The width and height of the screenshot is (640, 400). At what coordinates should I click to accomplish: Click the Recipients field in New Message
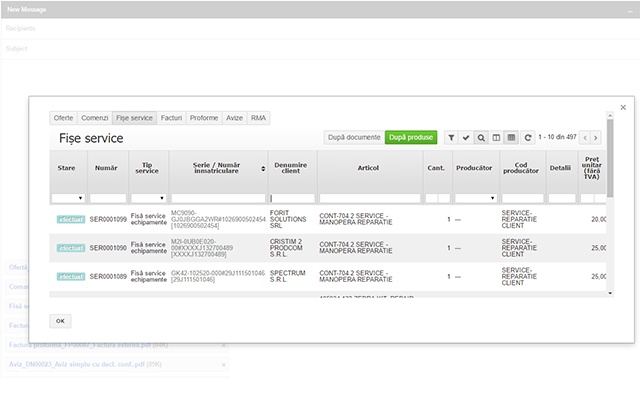click(x=320, y=29)
